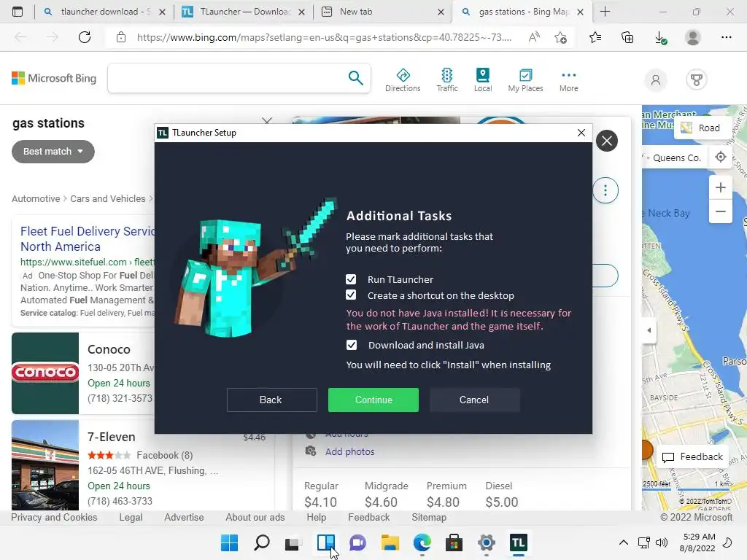Check off Run TLauncher checkbox
This screenshot has height=560, width=747.
[x=351, y=279]
